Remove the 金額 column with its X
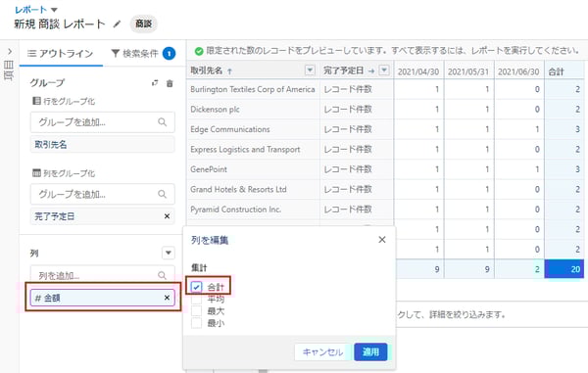This screenshot has width=588, height=373. click(167, 298)
